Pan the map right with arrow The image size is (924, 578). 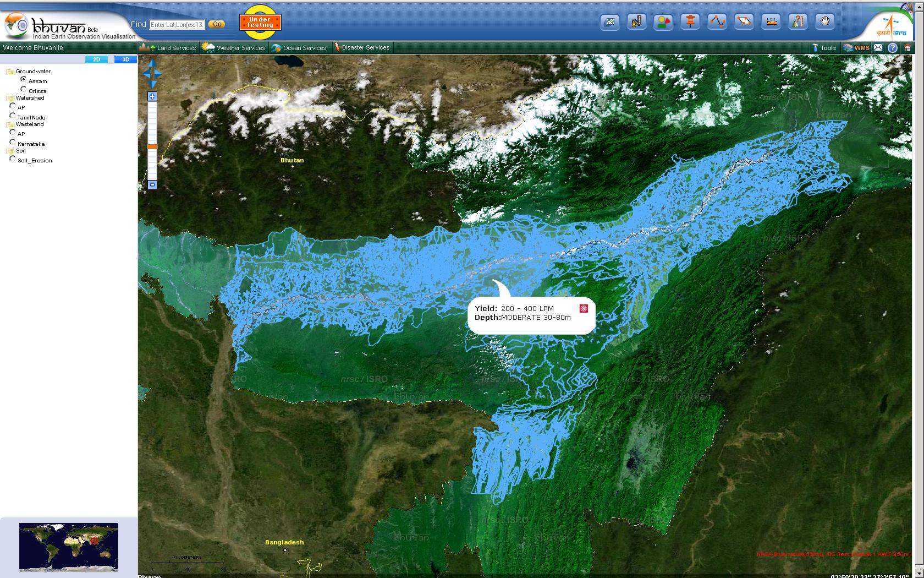click(x=158, y=74)
